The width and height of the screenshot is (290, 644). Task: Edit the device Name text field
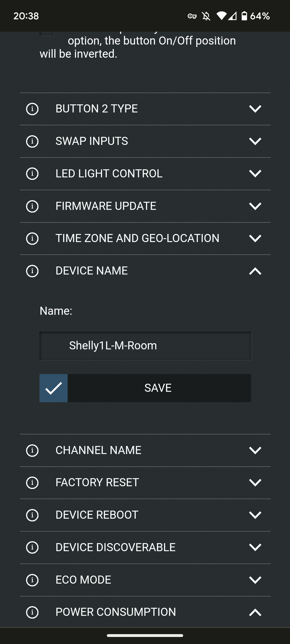click(x=145, y=346)
